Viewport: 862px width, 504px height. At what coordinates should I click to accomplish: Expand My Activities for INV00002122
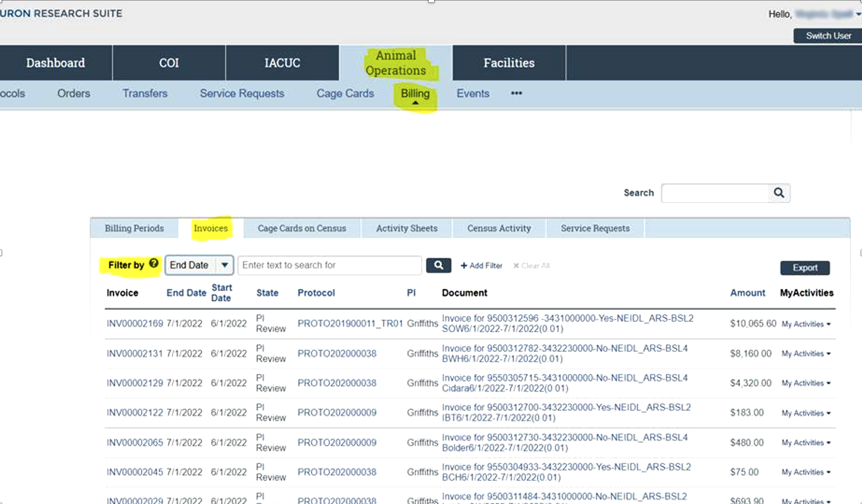click(x=806, y=413)
